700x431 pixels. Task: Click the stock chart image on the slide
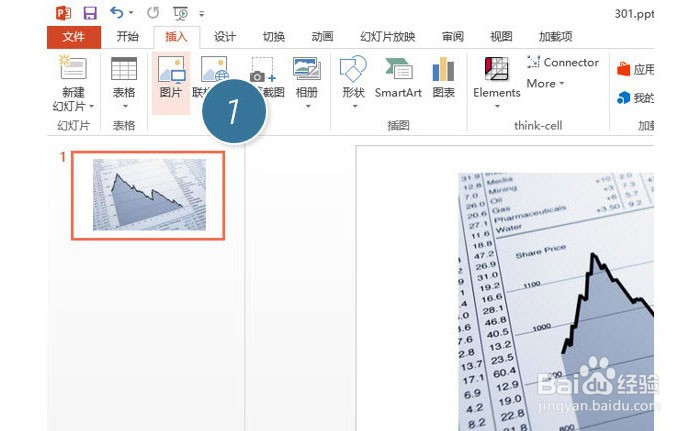coord(556,301)
